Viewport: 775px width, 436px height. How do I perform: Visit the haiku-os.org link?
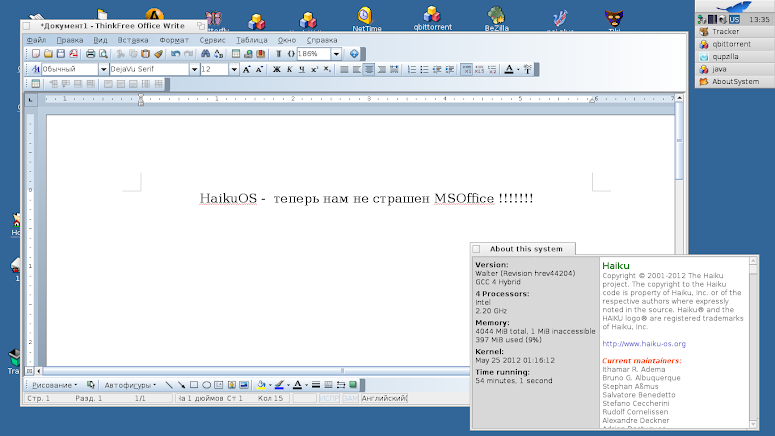[x=644, y=344]
